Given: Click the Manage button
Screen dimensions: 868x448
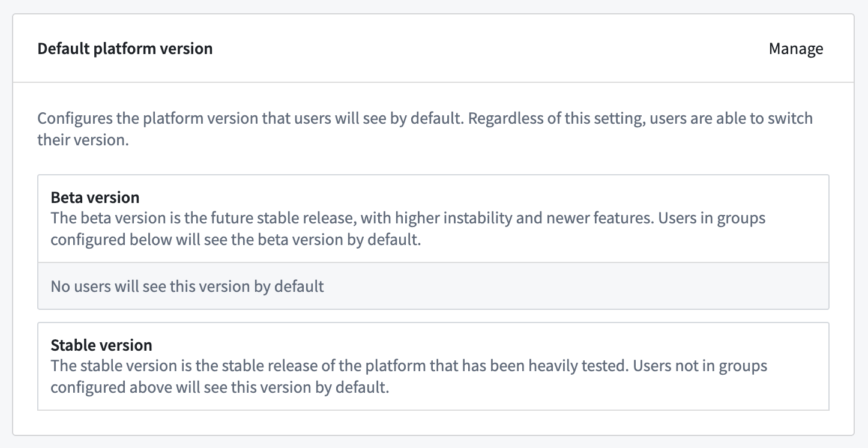Looking at the screenshot, I should click(795, 49).
